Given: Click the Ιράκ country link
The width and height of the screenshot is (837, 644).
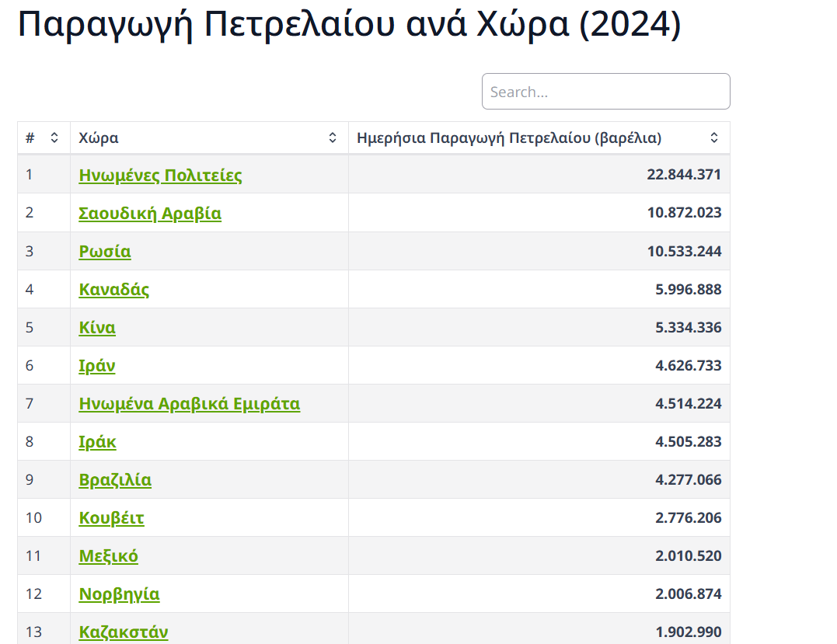Looking at the screenshot, I should [x=98, y=442].
